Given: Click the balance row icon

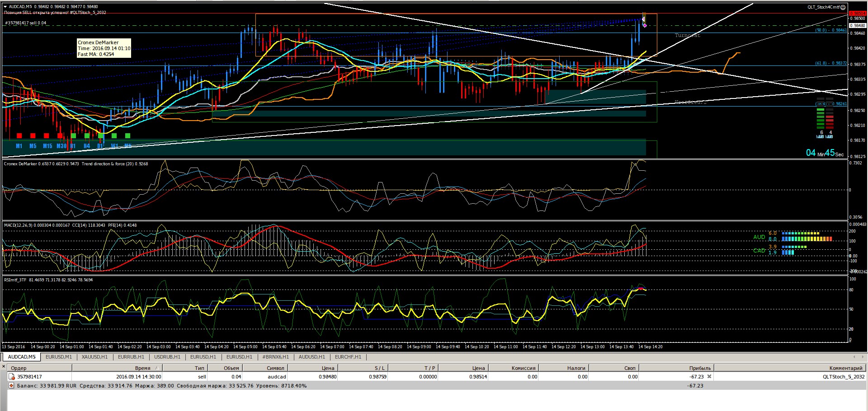Looking at the screenshot, I should (11, 386).
